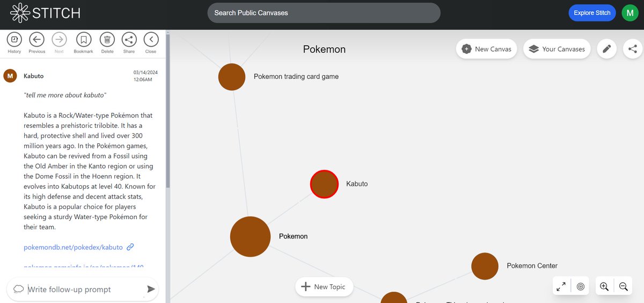Open Your Canvases

[557, 49]
